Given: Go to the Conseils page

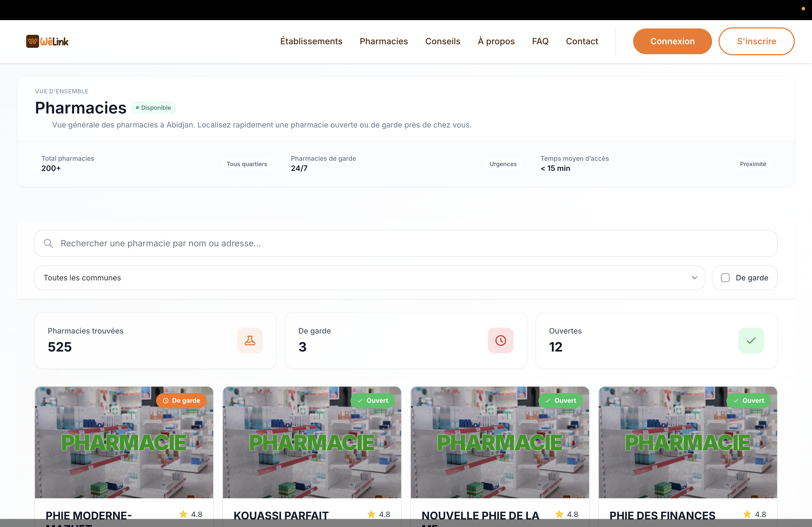Looking at the screenshot, I should coord(443,41).
